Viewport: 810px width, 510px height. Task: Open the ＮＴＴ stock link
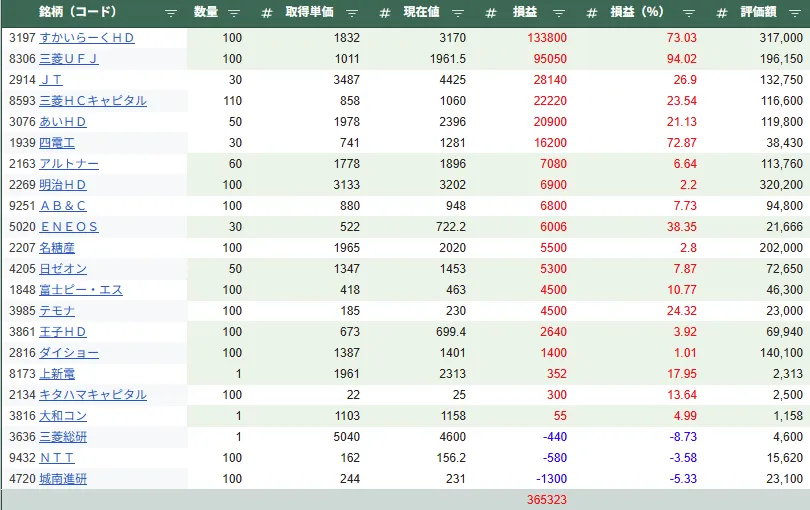point(57,458)
